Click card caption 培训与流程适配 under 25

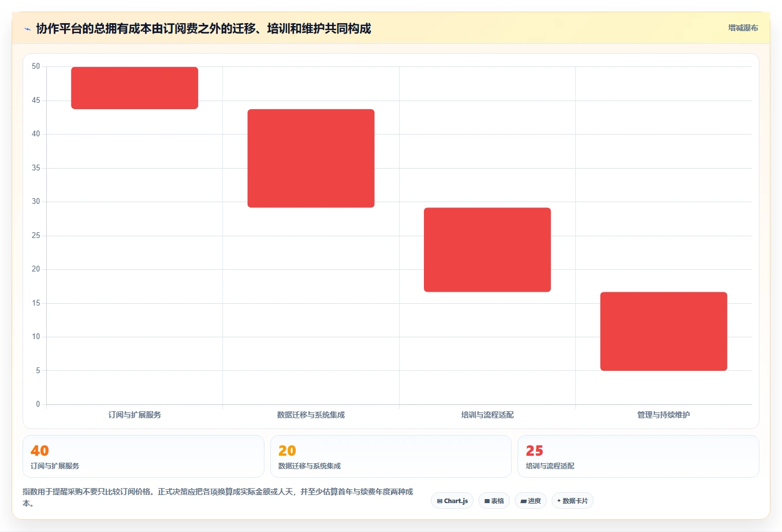[550, 466]
